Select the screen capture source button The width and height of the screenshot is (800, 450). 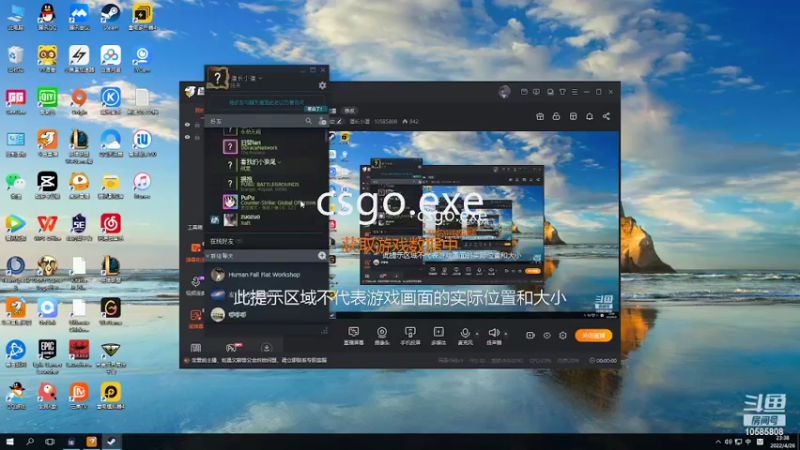pos(353,335)
